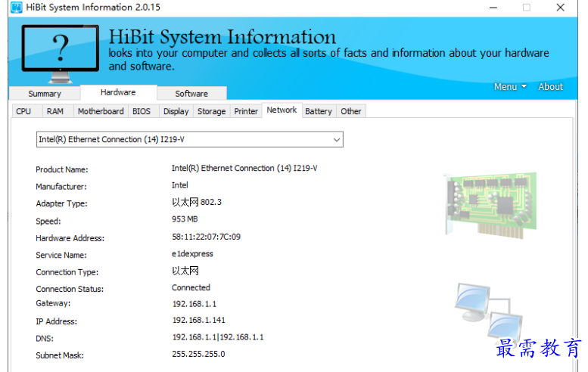Select the Hardware tab
This screenshot has height=372, width=588.
[118, 92]
